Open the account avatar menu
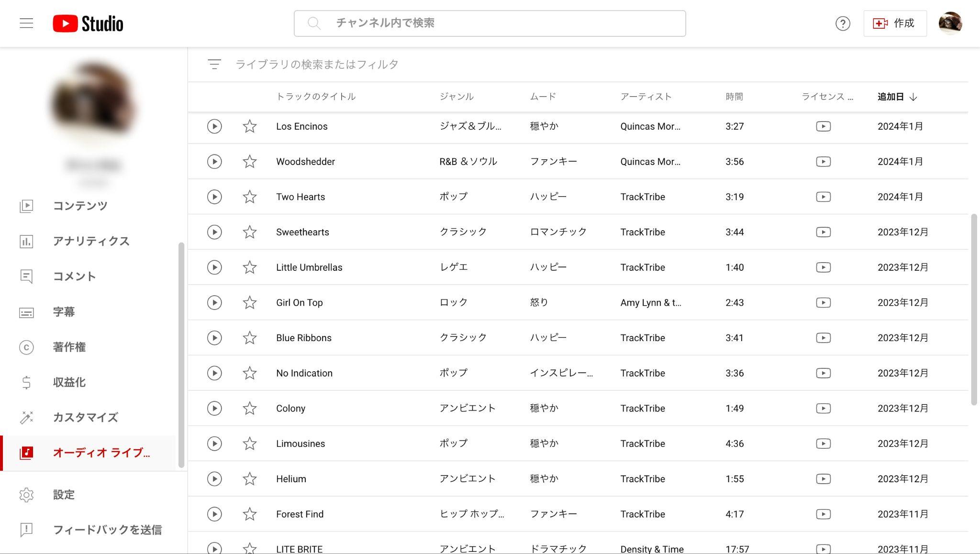Image resolution: width=980 pixels, height=554 pixels. pyautogui.click(x=950, y=23)
